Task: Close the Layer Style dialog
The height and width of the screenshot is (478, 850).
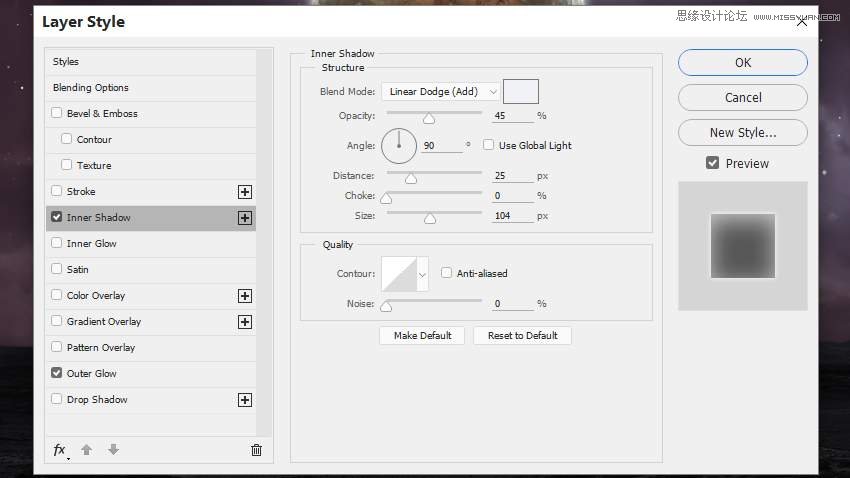Action: point(802,22)
